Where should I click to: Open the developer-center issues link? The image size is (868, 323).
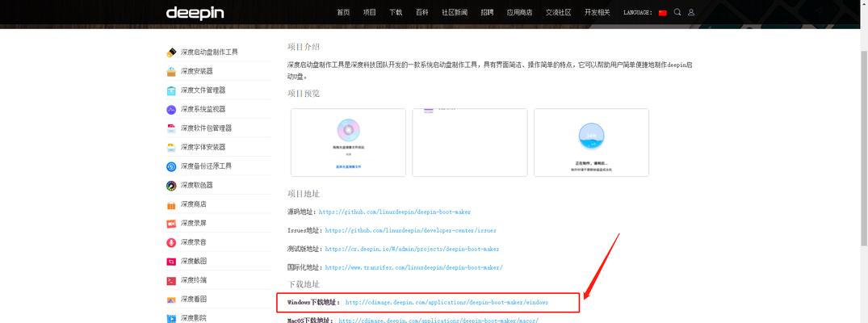tap(411, 230)
